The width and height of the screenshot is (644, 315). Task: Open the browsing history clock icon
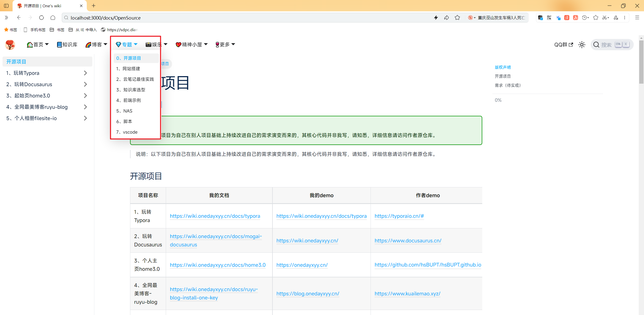click(x=585, y=18)
